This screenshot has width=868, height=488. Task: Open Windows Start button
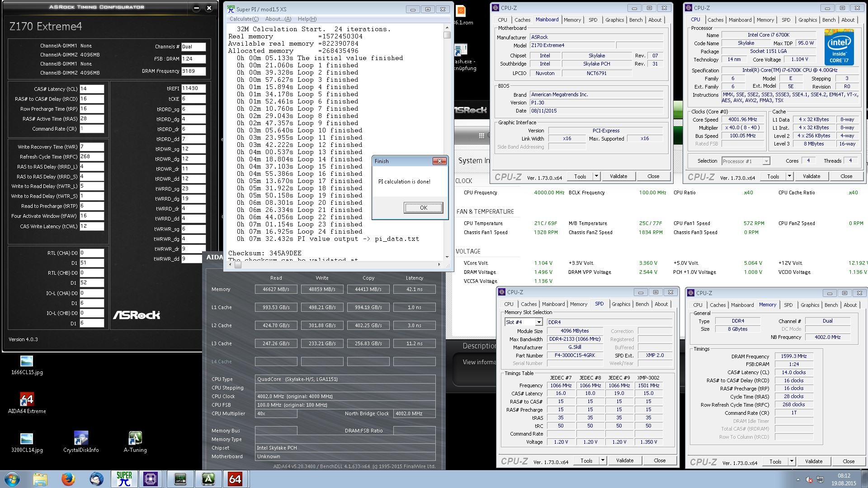pyautogui.click(x=12, y=479)
